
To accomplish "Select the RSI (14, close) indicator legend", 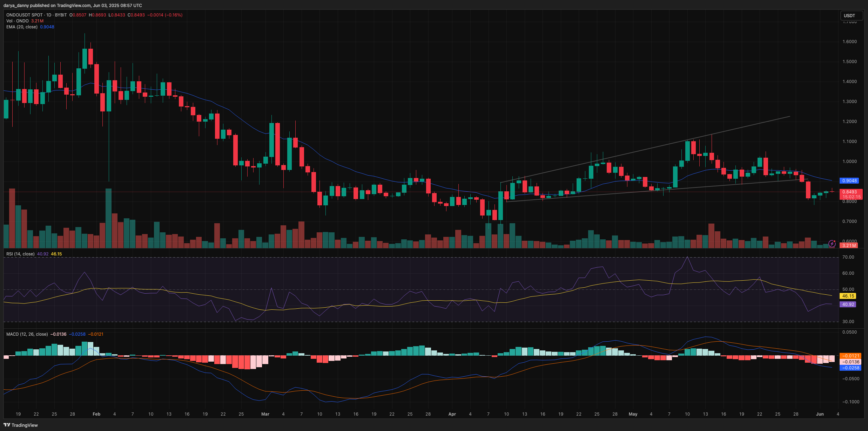I will 20,254.
